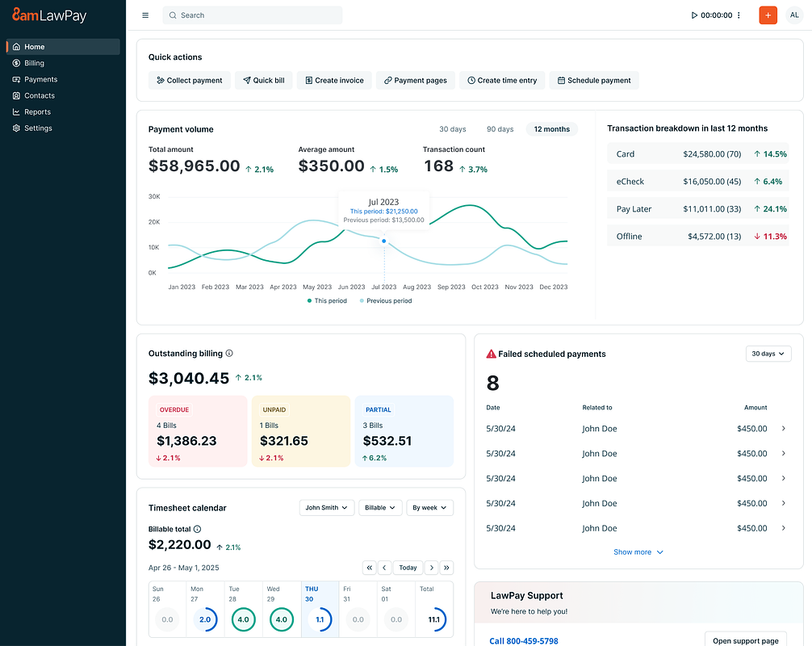
Task: Click the orange plus button in the header
Action: click(768, 15)
